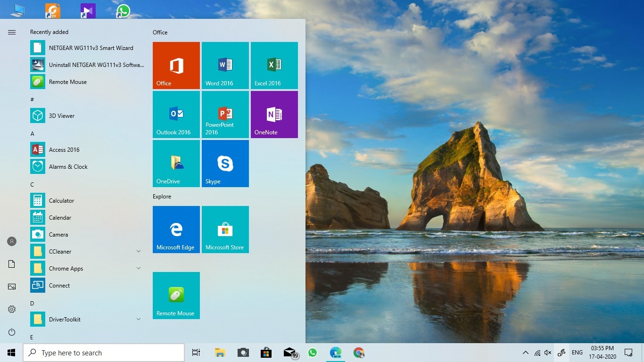Launch the Remote Mouse tile
Screen dimensions: 644x362
[176, 296]
